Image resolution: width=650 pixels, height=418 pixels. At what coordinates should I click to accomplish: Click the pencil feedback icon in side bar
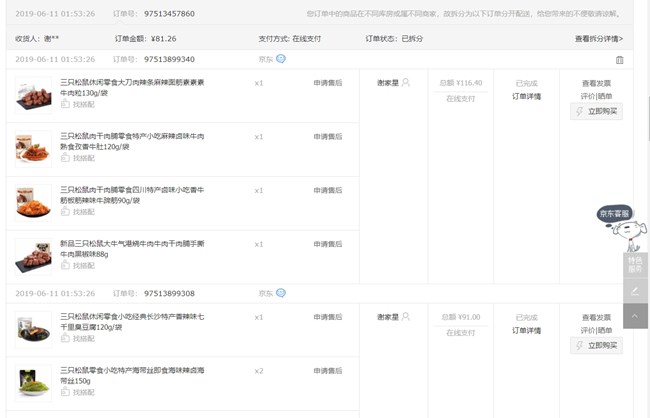635,291
